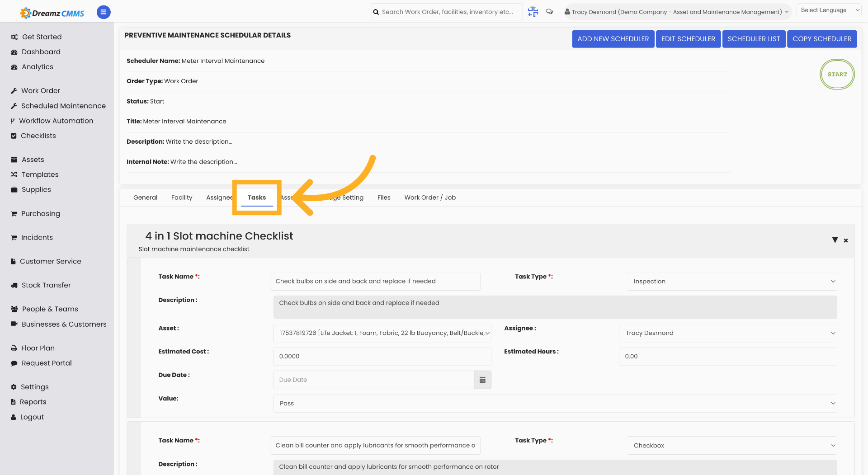This screenshot has width=868, height=475.
Task: Collapse the Slot machine Checklist with triangle
Action: coord(835,240)
